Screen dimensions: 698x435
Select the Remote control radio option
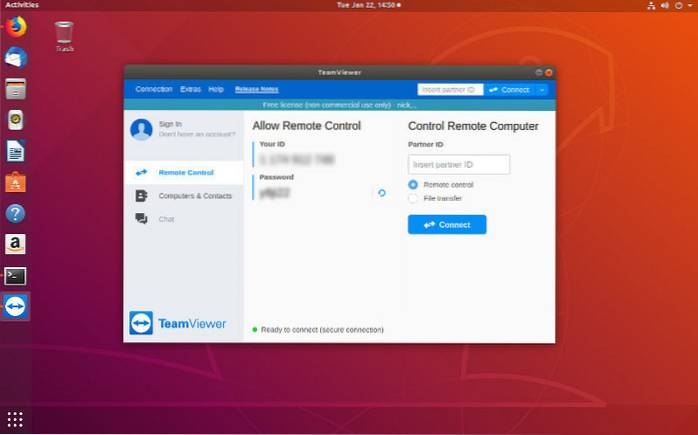tap(413, 185)
